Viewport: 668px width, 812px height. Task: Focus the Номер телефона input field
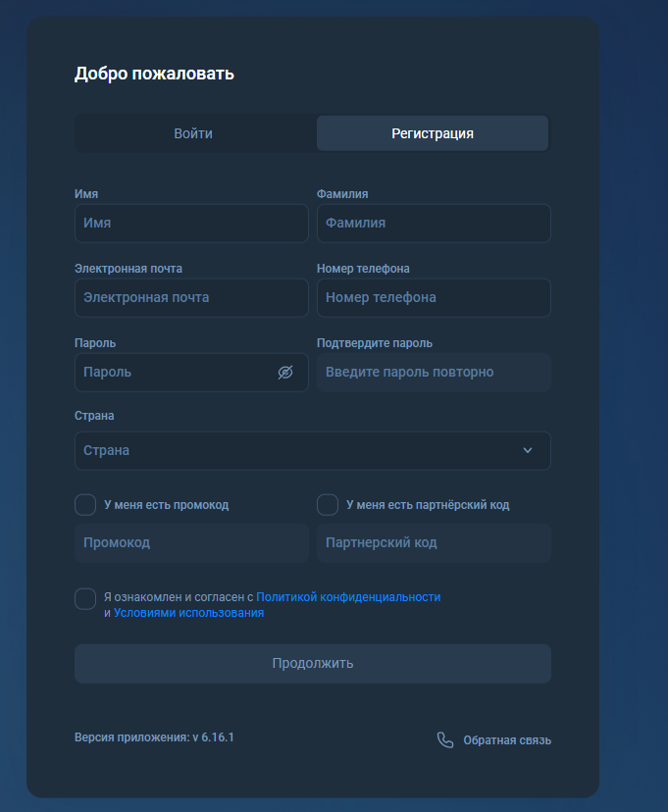point(434,298)
